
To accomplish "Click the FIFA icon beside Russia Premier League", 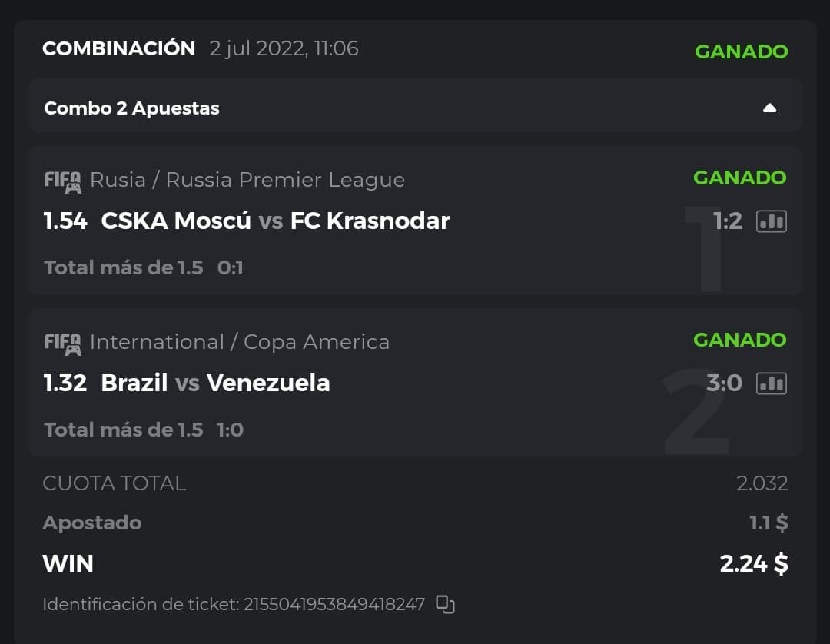I will (62, 181).
